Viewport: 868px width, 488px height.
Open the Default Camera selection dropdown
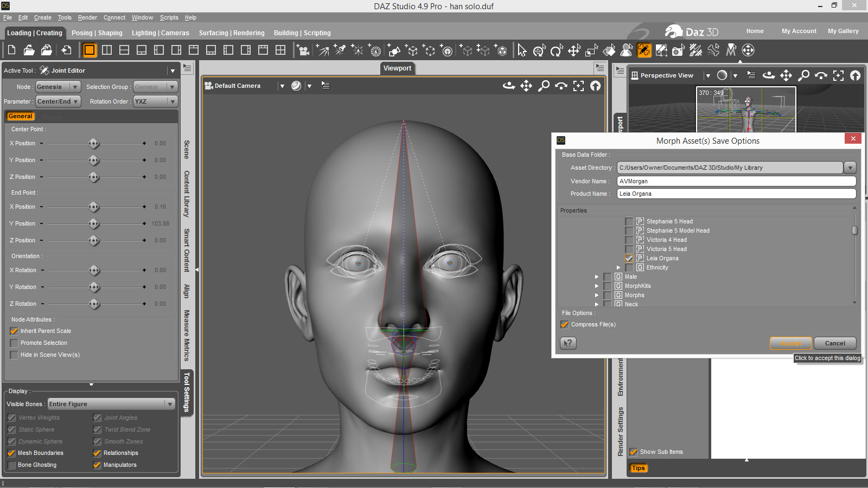[x=282, y=86]
